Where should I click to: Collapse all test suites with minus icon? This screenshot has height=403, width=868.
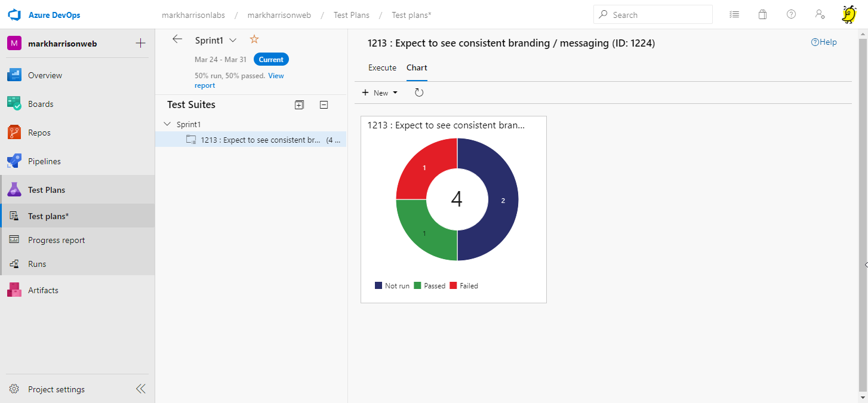click(x=324, y=105)
